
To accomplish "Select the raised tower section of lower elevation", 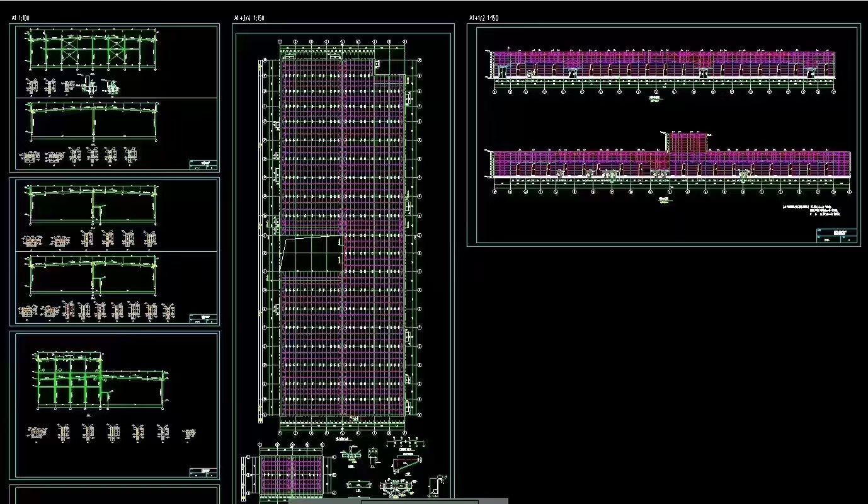I will coord(687,143).
